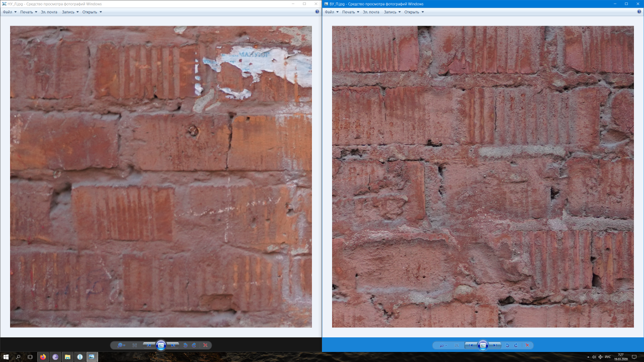
Task: Open zoom control in НУ_Л.jpg window
Action: [121, 345]
